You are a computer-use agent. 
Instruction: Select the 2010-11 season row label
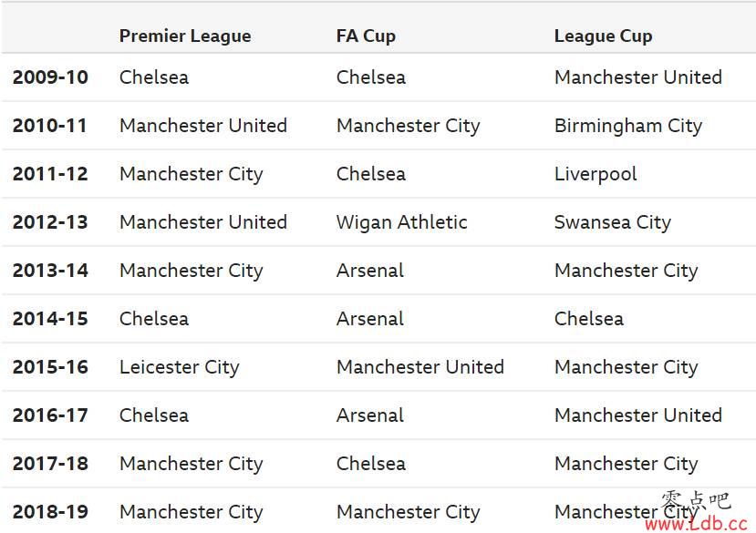(x=49, y=126)
